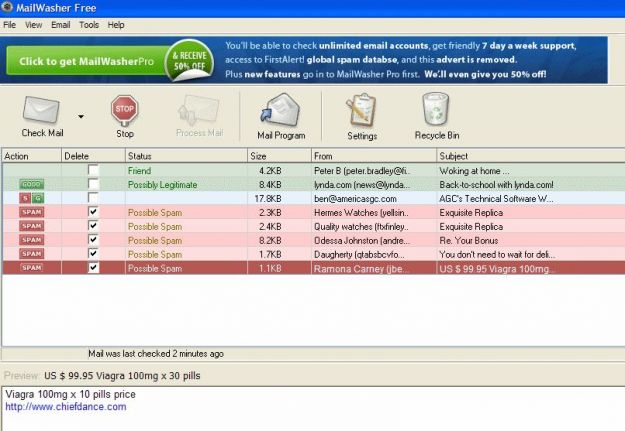Uncheck Delete for Daugherty email
This screenshot has width=625, height=431.
[x=93, y=254]
